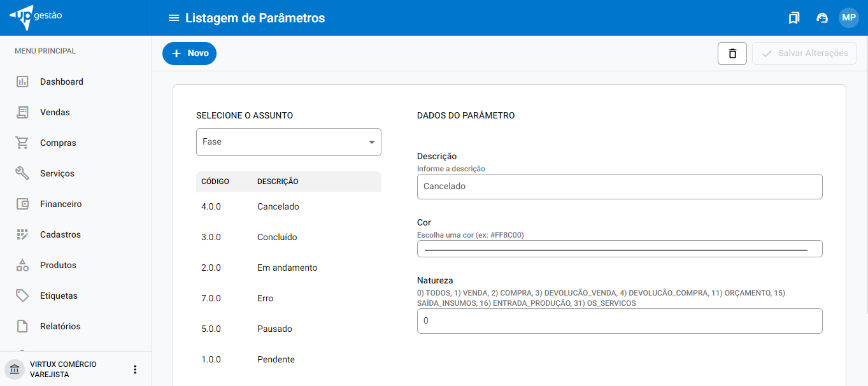Screen dimensions: 868x386
Task: Click the Etiquetas tag icon
Action: [x=22, y=296]
